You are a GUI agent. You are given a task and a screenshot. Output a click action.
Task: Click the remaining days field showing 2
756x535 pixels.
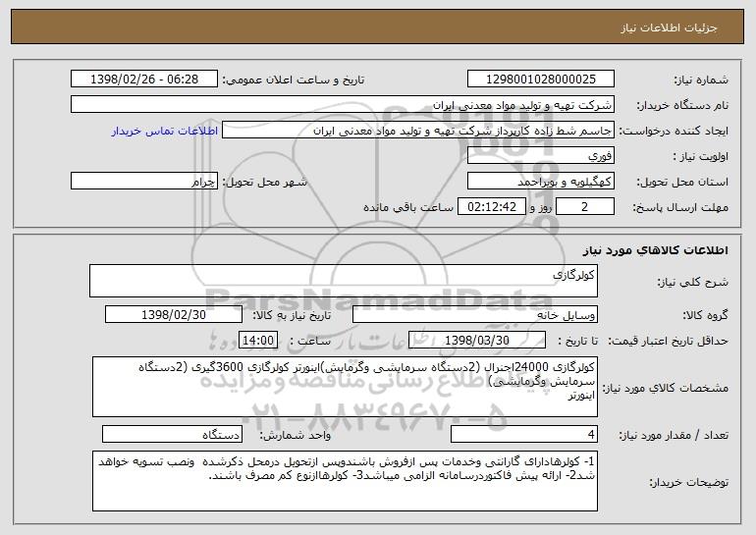585,206
